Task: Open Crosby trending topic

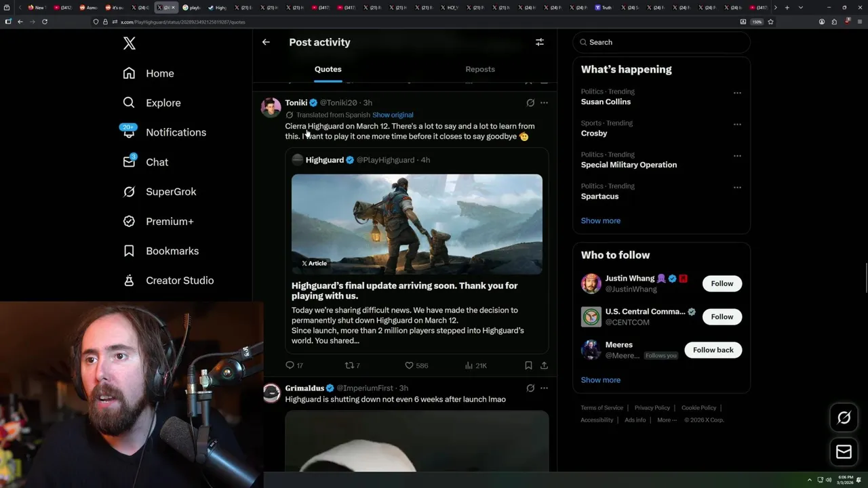Action: [594, 134]
